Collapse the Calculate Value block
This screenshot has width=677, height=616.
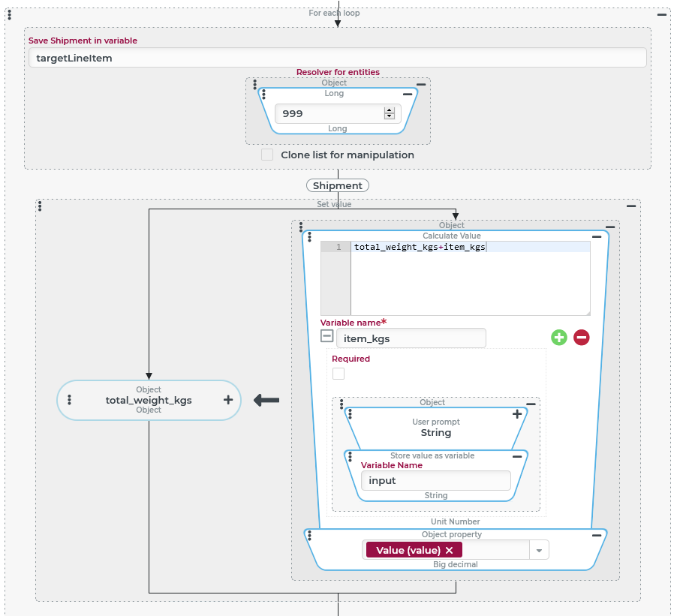pos(597,236)
